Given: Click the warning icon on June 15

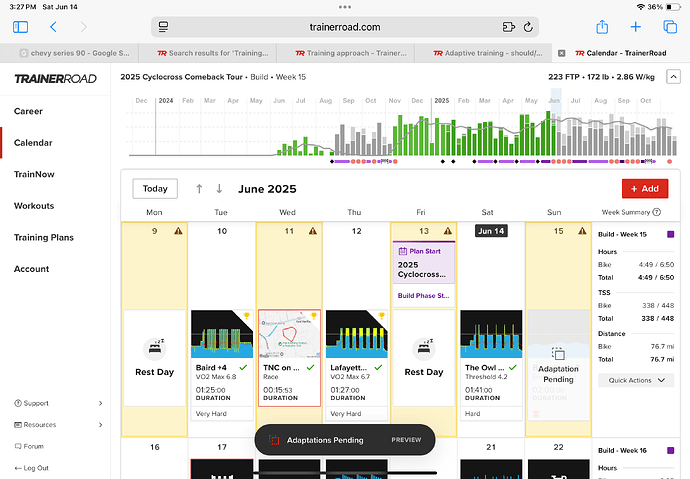Looking at the screenshot, I should coord(582,231).
